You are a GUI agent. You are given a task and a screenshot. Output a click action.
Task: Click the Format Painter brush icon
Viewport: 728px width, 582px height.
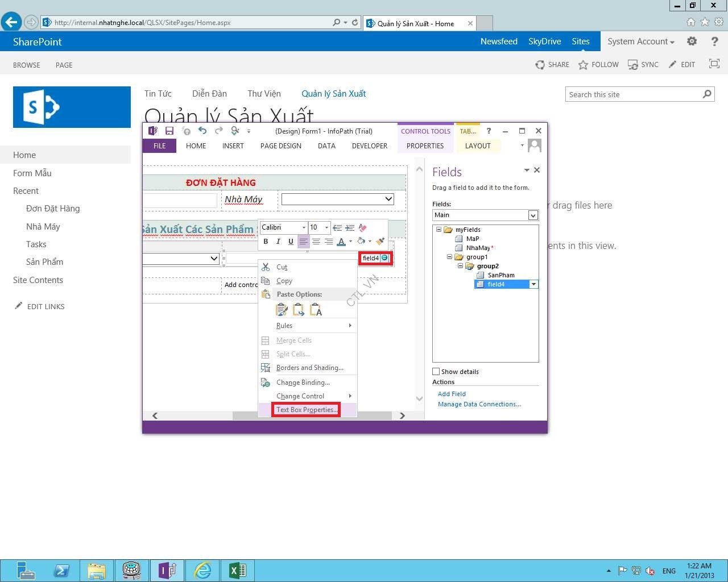tap(380, 242)
